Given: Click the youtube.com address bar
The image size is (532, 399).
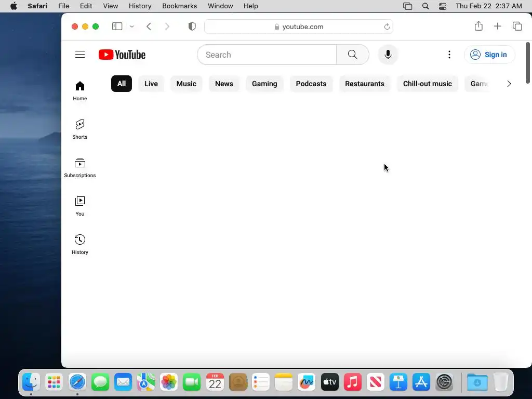Looking at the screenshot, I should click(x=299, y=26).
